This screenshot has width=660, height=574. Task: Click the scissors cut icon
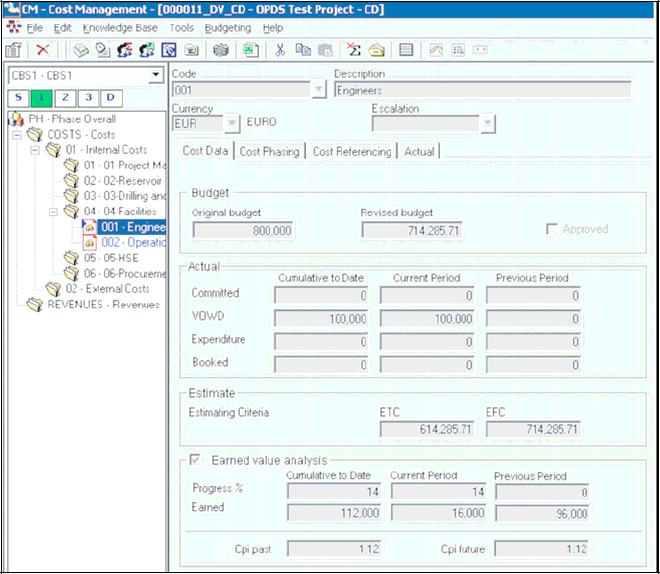click(x=280, y=50)
